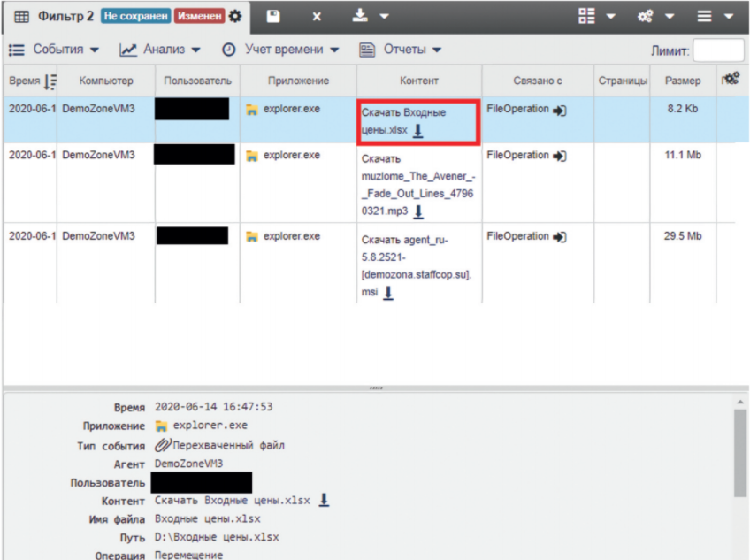
Task: Open the События menu
Action: [55, 50]
